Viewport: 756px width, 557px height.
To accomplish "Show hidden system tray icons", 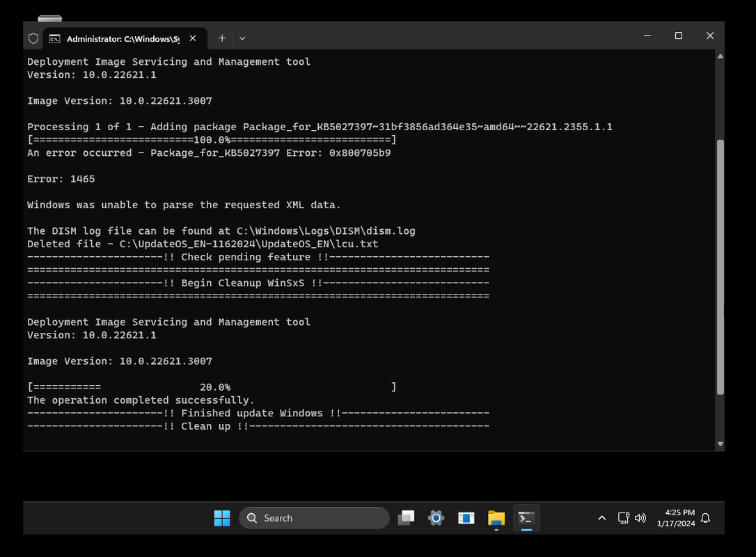I will (x=601, y=519).
